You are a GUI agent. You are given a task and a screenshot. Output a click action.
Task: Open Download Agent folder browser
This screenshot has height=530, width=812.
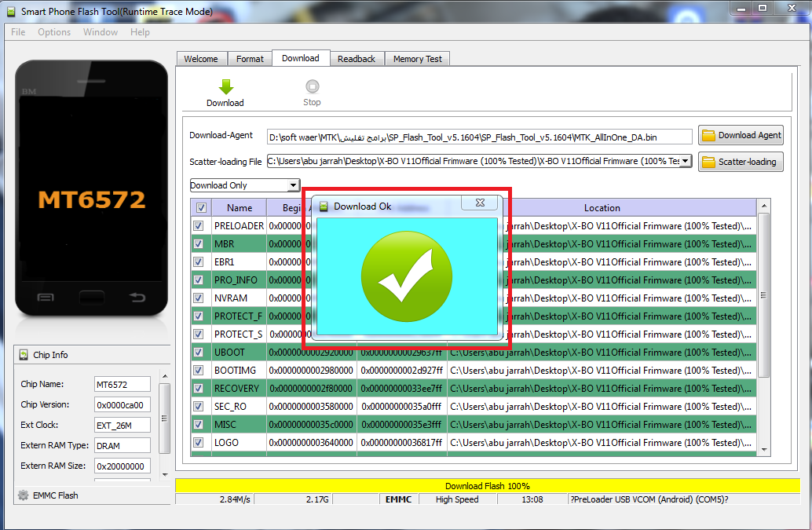(741, 135)
